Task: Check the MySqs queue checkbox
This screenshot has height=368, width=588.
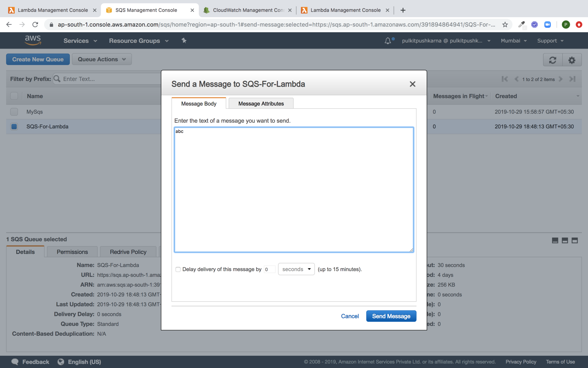Action: tap(14, 112)
